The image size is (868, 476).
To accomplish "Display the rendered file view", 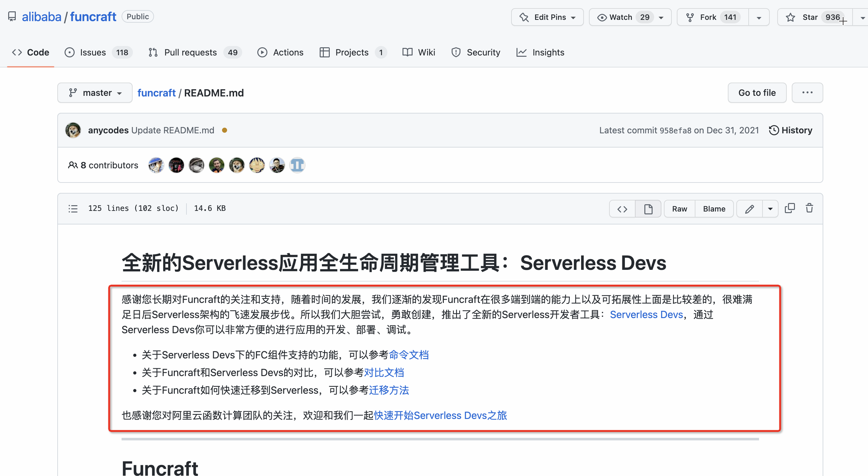I will tap(648, 209).
